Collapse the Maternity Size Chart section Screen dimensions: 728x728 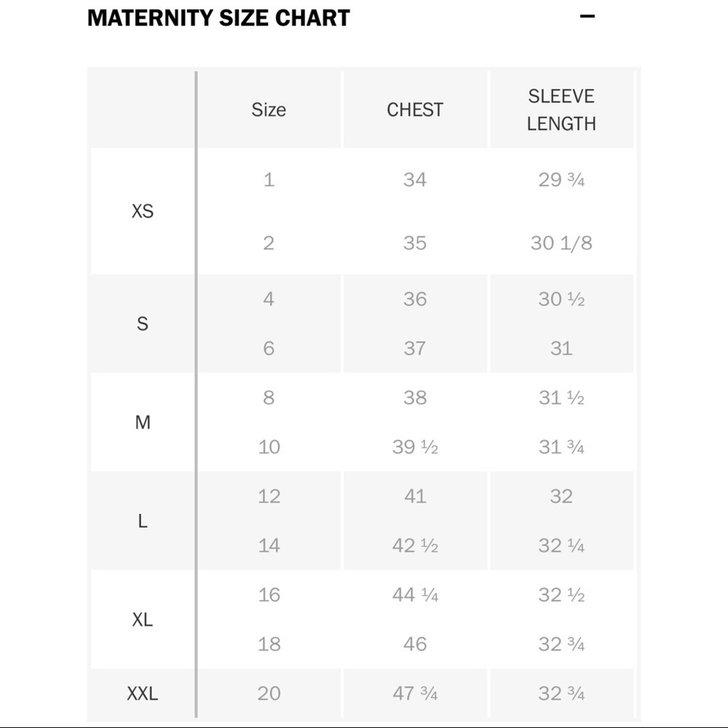click(587, 16)
